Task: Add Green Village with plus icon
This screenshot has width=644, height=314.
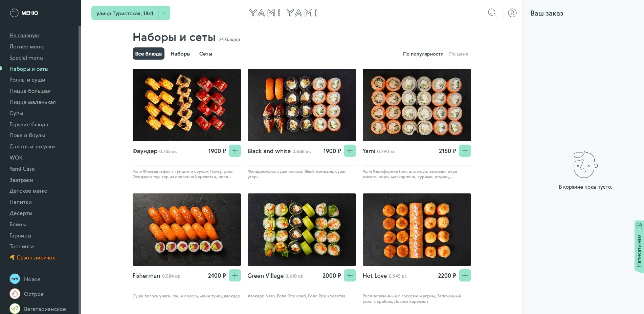Action: point(350,275)
